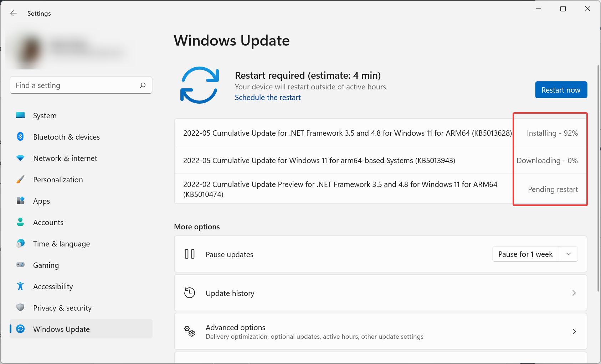
Task: Go to Privacy & security
Action: pos(81,308)
